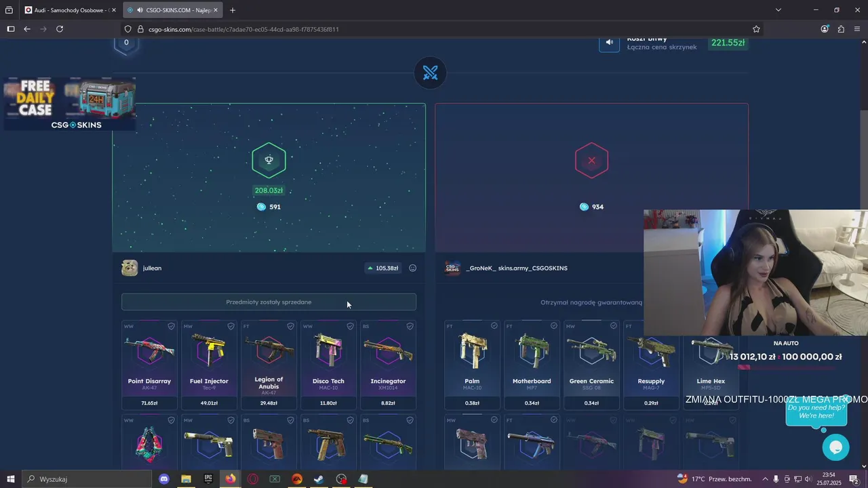Reload the current page
Screen dimensions: 868x488
coord(60,29)
